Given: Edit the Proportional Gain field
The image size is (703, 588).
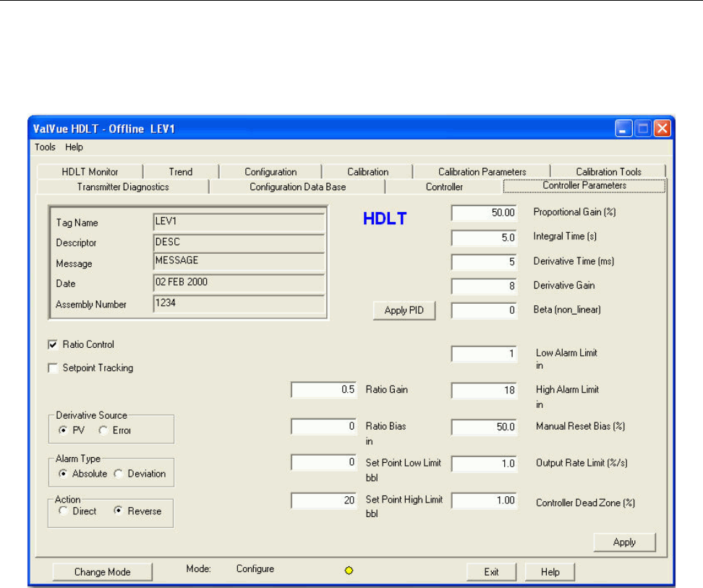Looking at the screenshot, I should tap(484, 213).
